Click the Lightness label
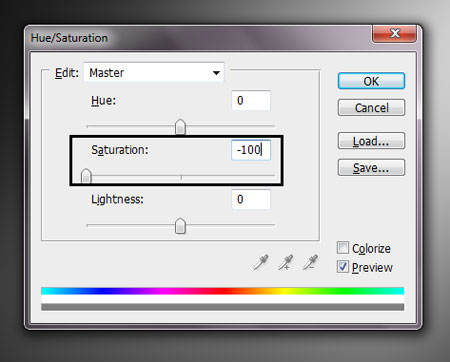 point(117,199)
